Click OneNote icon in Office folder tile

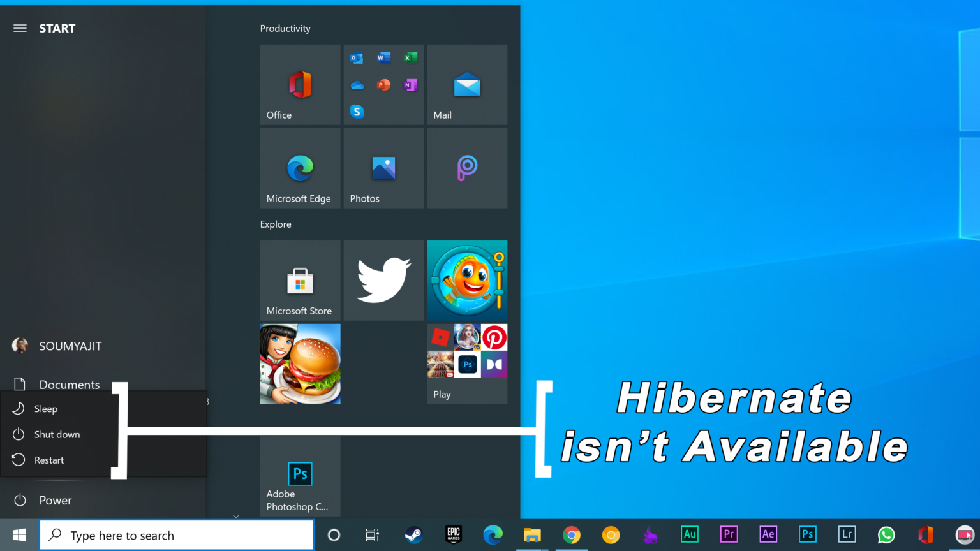pos(411,85)
